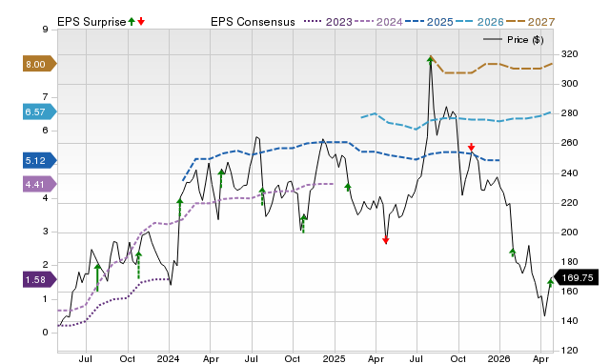Image resolution: width=610 pixels, height=364 pixels.
Task: Click the 2024 label on the time axis
Action: (168, 358)
